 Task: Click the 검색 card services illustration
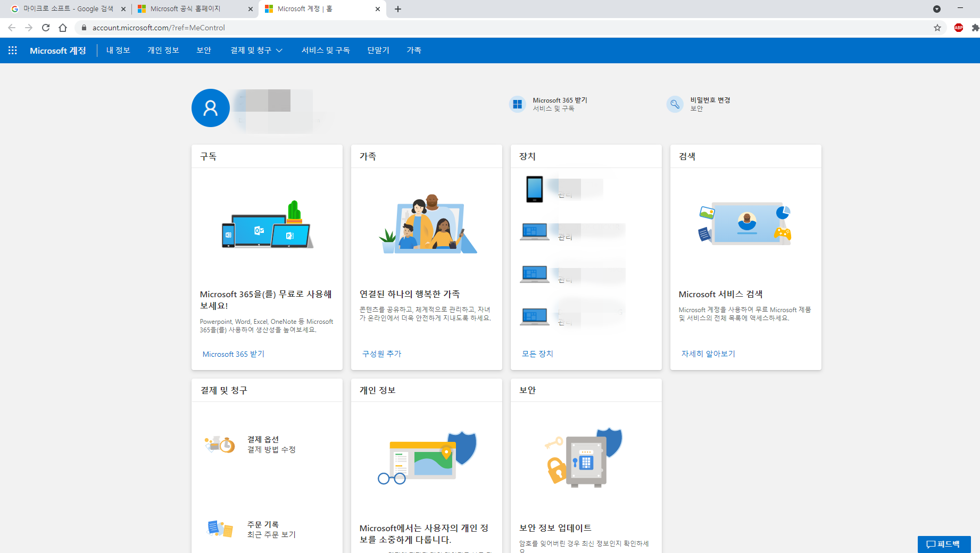pyautogui.click(x=745, y=223)
